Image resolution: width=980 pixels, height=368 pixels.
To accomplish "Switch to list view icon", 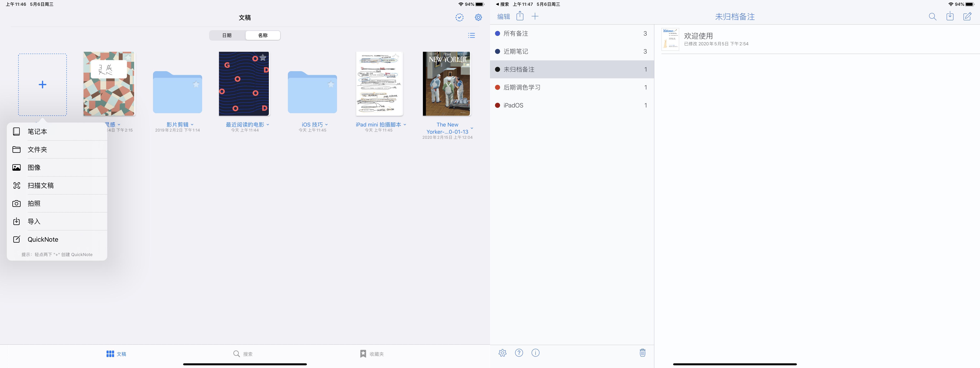I will click(471, 35).
